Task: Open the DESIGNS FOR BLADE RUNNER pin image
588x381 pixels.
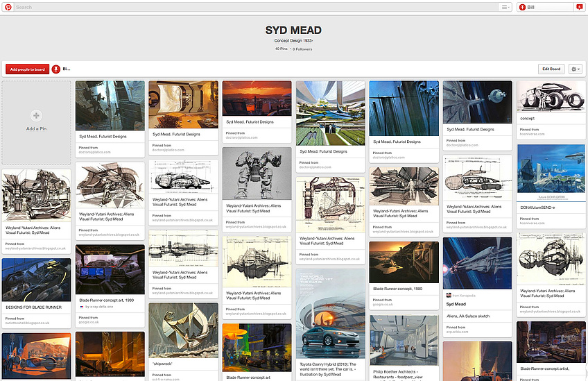Action: point(36,280)
